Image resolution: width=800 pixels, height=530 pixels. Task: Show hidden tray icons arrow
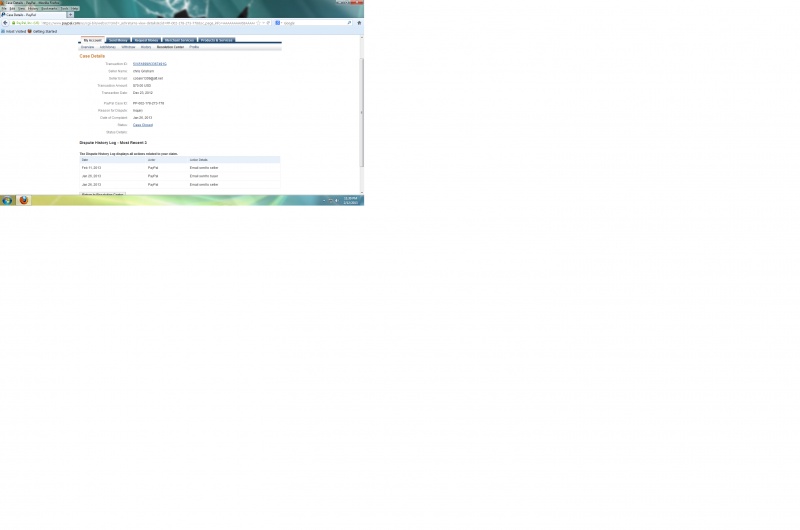(x=324, y=201)
